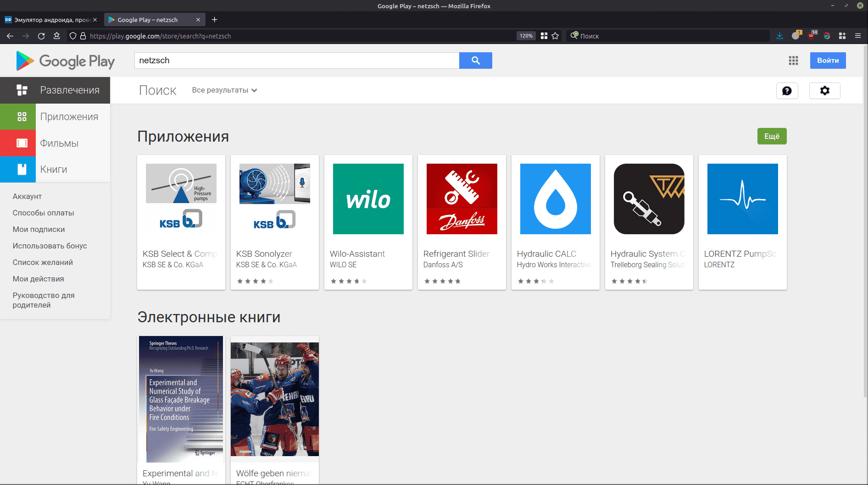Open a new browser tab
Image resolution: width=868 pixels, height=485 pixels.
pos(214,20)
